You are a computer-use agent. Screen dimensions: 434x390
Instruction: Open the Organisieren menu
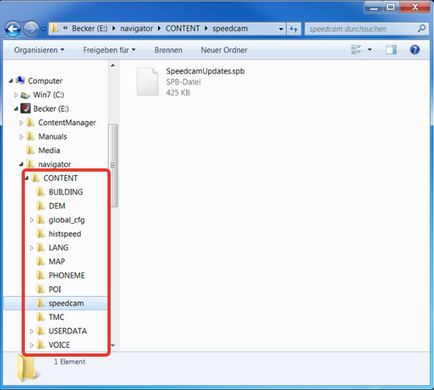pos(39,50)
